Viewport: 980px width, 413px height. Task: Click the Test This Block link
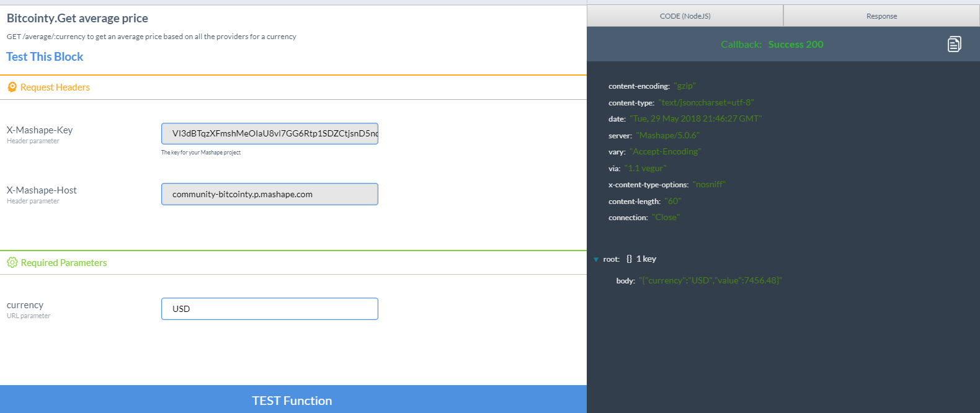[45, 56]
